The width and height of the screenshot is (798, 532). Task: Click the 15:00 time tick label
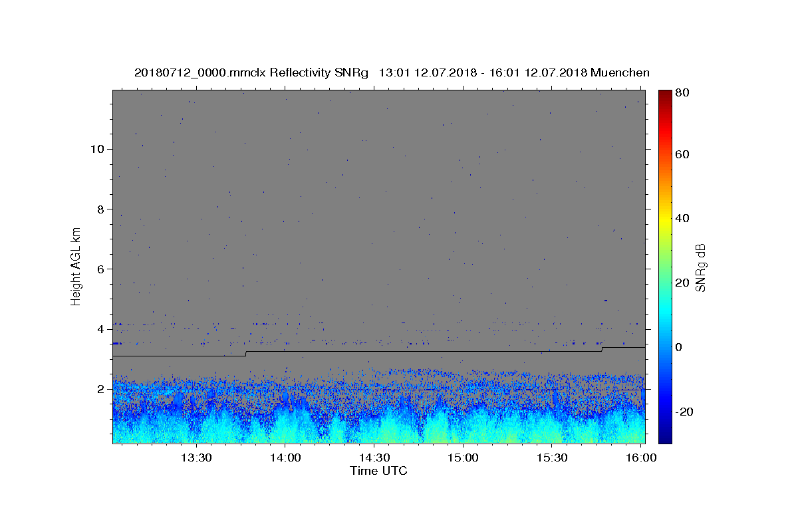coord(463,458)
